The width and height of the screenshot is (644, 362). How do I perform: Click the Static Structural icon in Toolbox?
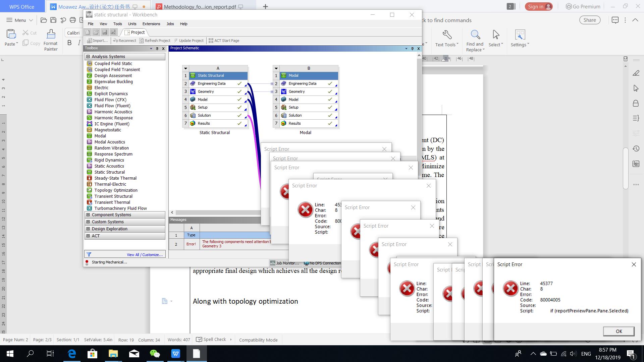(x=90, y=172)
